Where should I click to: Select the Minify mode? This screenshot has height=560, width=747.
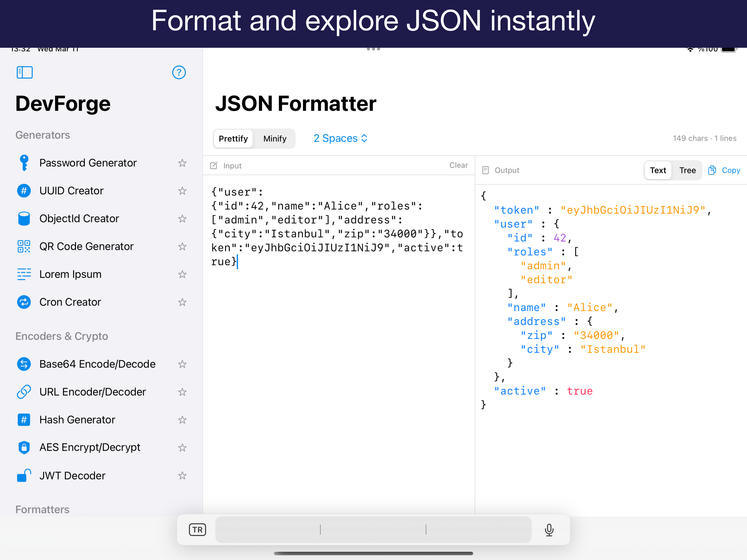(274, 139)
